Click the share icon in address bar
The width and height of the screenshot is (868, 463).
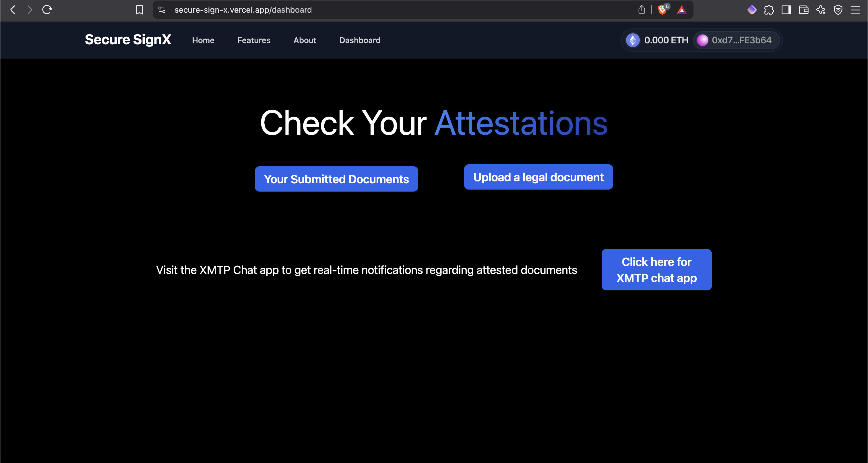tap(642, 10)
